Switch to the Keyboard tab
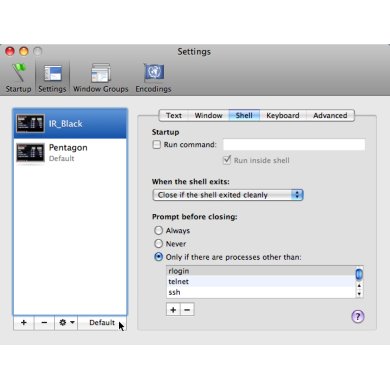This screenshot has width=390, height=390. pos(283,116)
